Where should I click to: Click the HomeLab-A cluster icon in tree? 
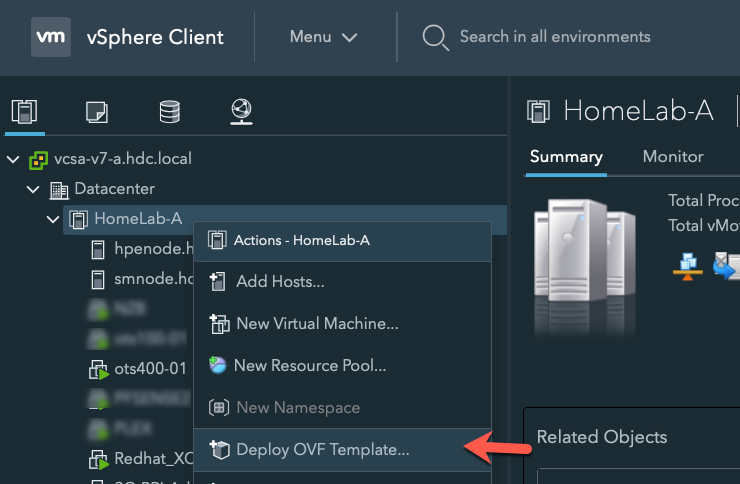(78, 220)
